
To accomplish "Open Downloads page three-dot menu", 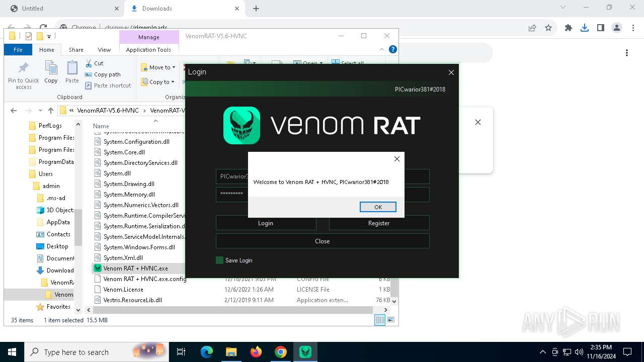I will tap(627, 53).
